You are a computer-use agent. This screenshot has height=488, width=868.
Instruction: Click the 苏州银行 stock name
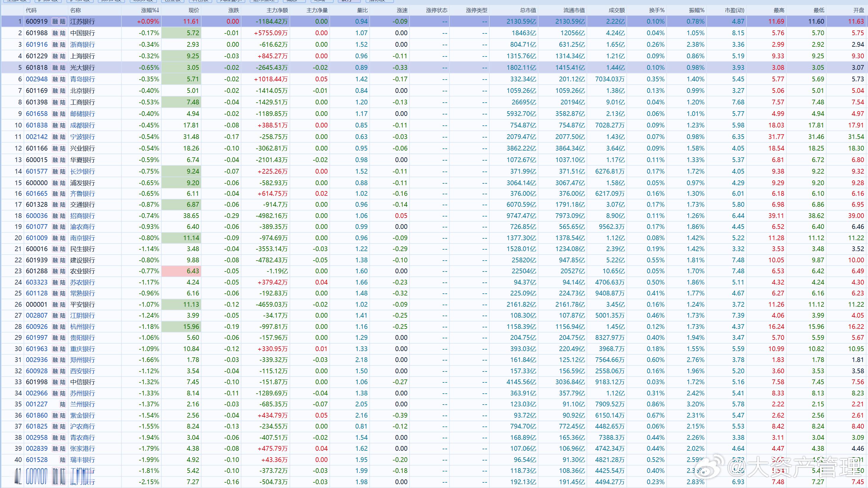82,393
